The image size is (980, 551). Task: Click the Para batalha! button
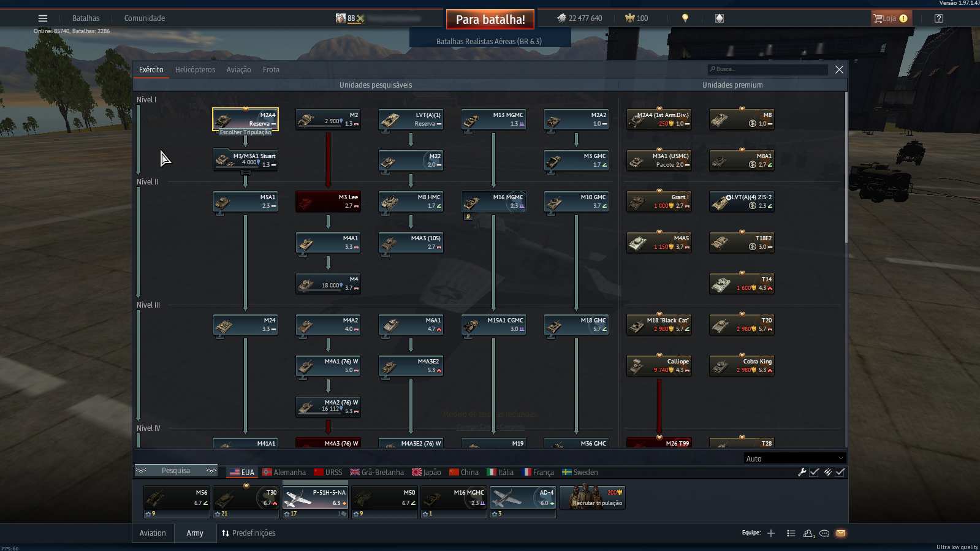(490, 20)
